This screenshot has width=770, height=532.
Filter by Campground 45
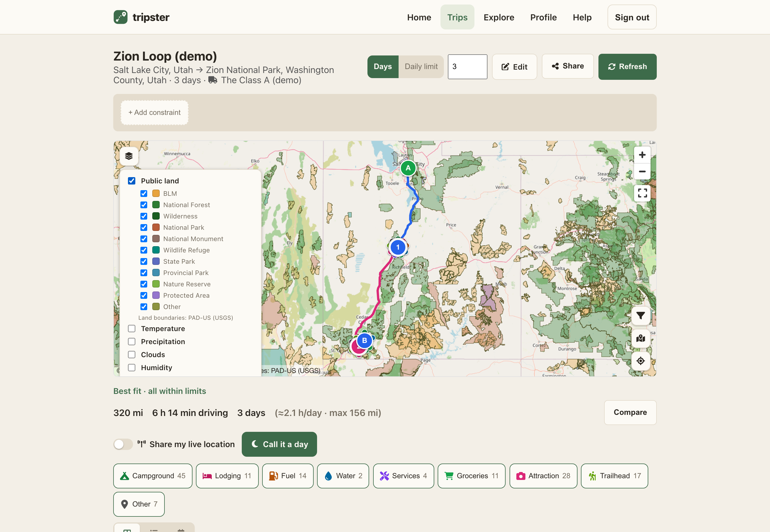point(153,476)
